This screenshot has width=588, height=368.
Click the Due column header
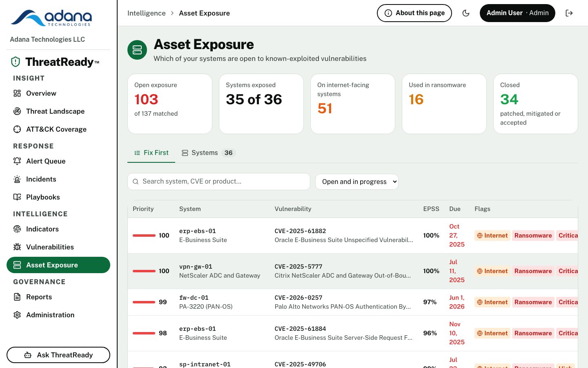pos(455,209)
